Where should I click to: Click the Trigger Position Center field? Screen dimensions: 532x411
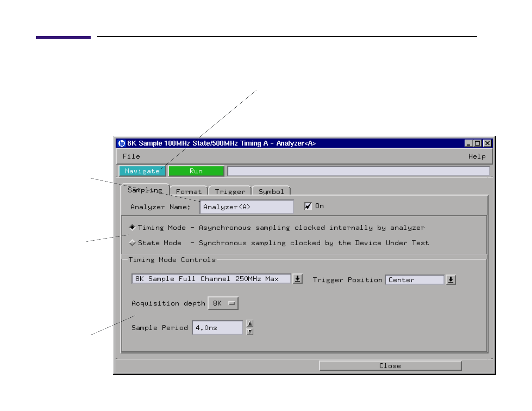(x=415, y=280)
